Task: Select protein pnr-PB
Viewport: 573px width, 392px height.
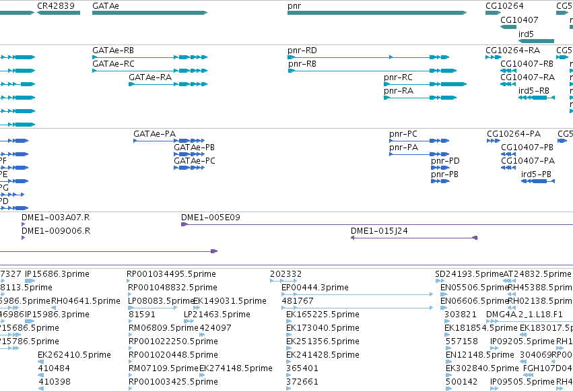Action: [x=444, y=174]
